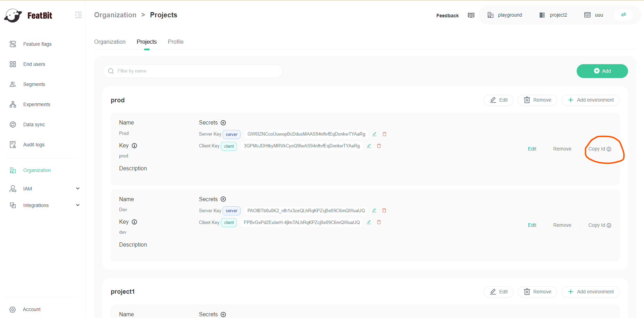Collapse the sidebar with the toggle icon
The image size is (644, 318).
click(x=78, y=15)
